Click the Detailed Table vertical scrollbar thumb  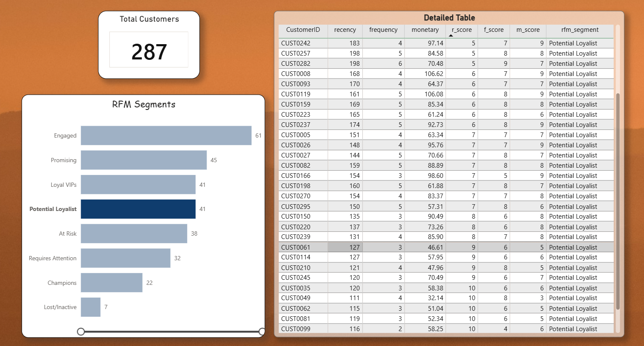pyautogui.click(x=618, y=201)
